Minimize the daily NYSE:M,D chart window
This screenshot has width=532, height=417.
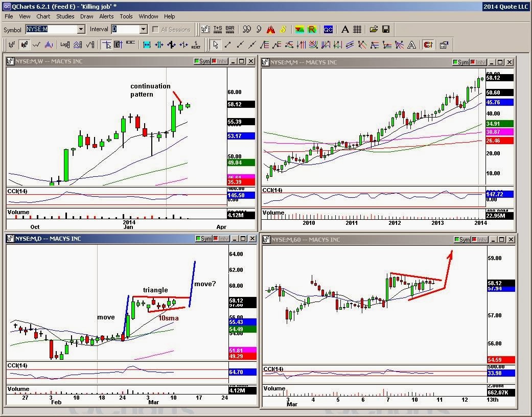[235, 239]
